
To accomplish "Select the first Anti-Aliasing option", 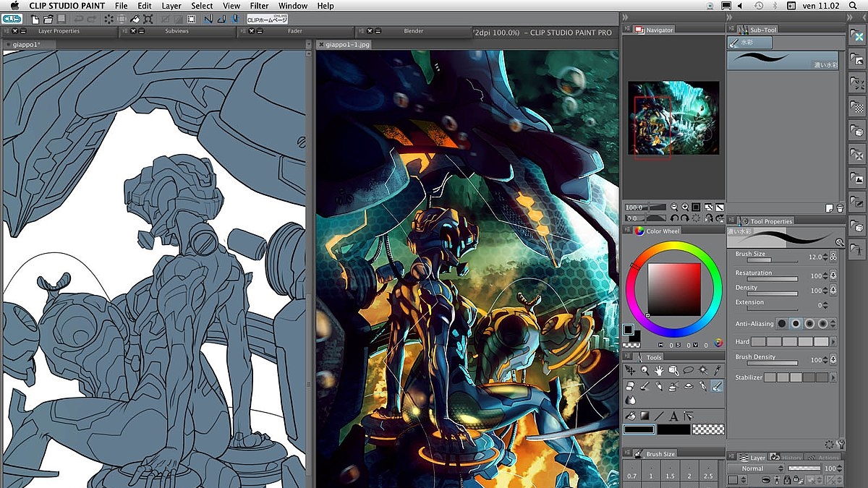I will pos(782,324).
